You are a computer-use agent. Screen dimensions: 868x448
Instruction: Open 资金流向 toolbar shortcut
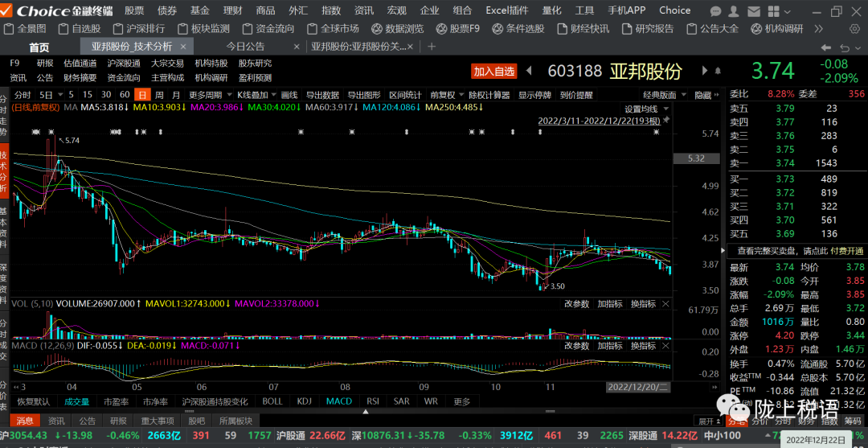click(x=268, y=29)
